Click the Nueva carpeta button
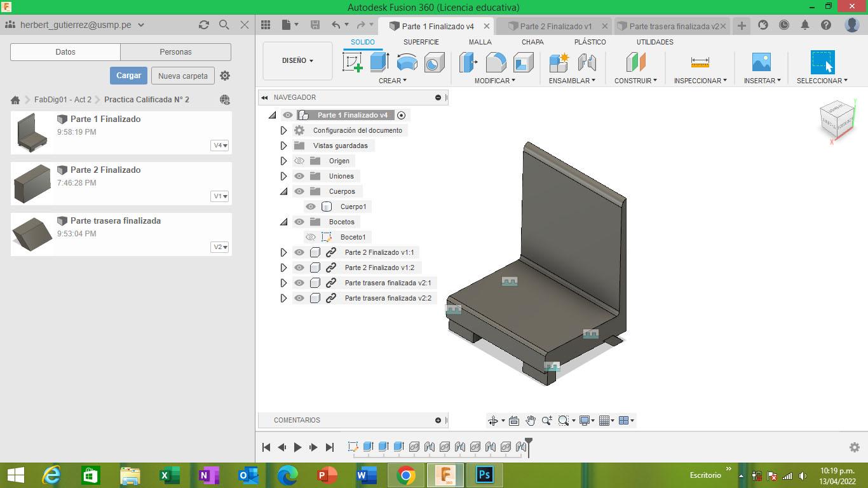 (x=183, y=76)
